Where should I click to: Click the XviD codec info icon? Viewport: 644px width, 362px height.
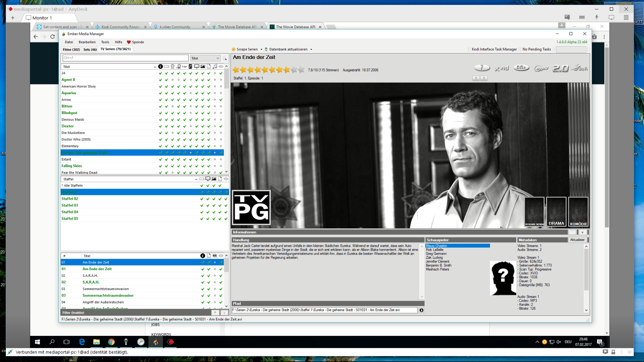[x=502, y=68]
